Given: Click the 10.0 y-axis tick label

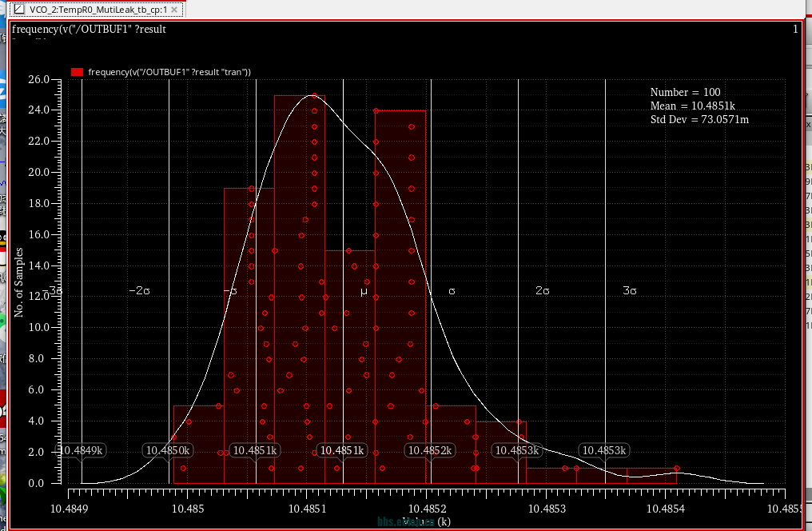Looking at the screenshot, I should (38, 327).
